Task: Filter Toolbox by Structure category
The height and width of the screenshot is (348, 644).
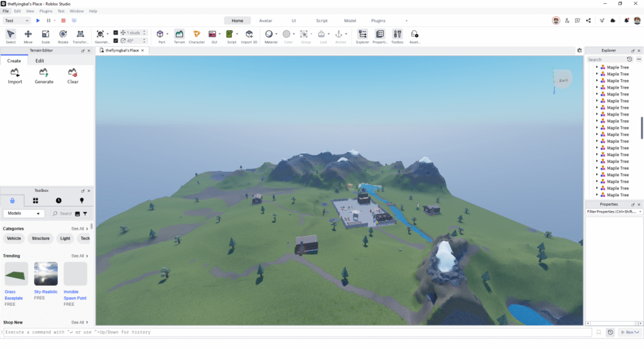Action: [41, 239]
